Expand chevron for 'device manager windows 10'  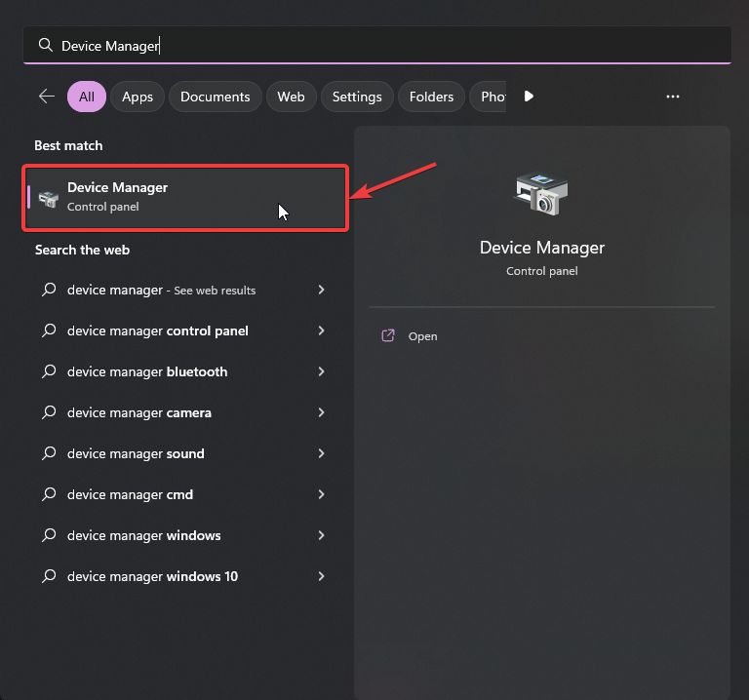coord(322,576)
